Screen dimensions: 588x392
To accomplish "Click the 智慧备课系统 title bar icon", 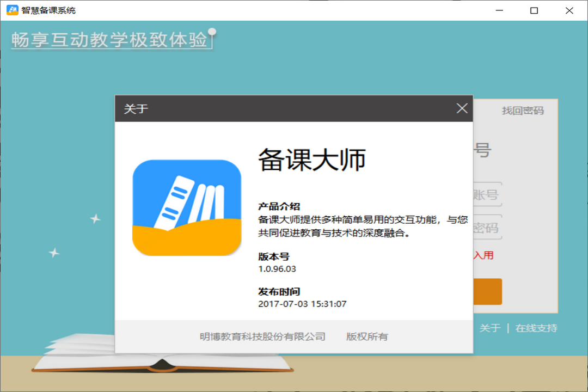I will (x=10, y=10).
